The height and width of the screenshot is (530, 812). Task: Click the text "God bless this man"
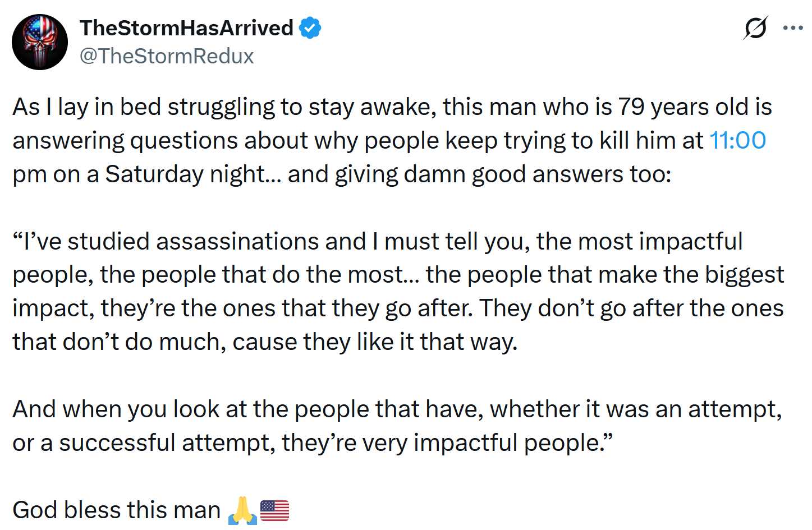pyautogui.click(x=116, y=510)
